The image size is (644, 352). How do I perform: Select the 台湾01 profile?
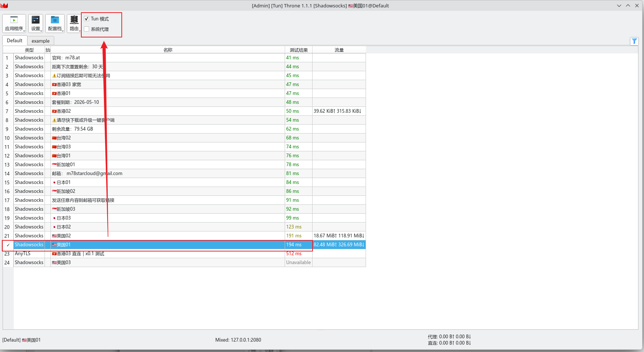pos(184,155)
